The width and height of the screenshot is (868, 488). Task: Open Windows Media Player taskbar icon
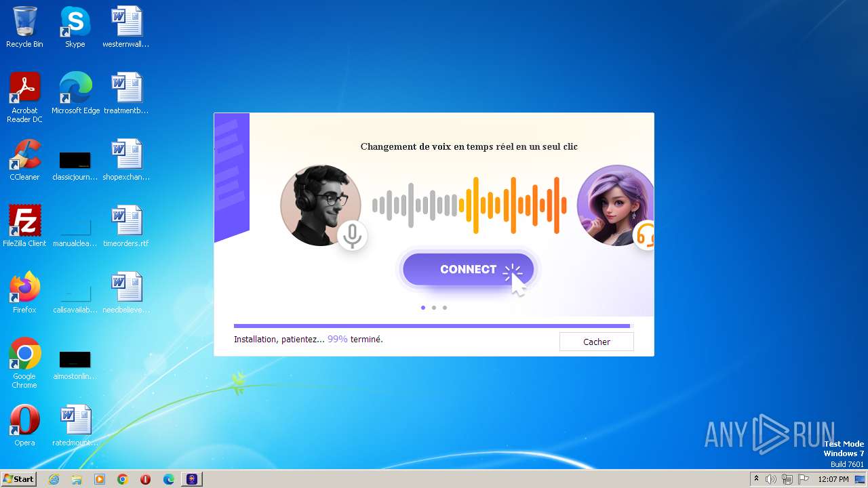[x=100, y=479]
